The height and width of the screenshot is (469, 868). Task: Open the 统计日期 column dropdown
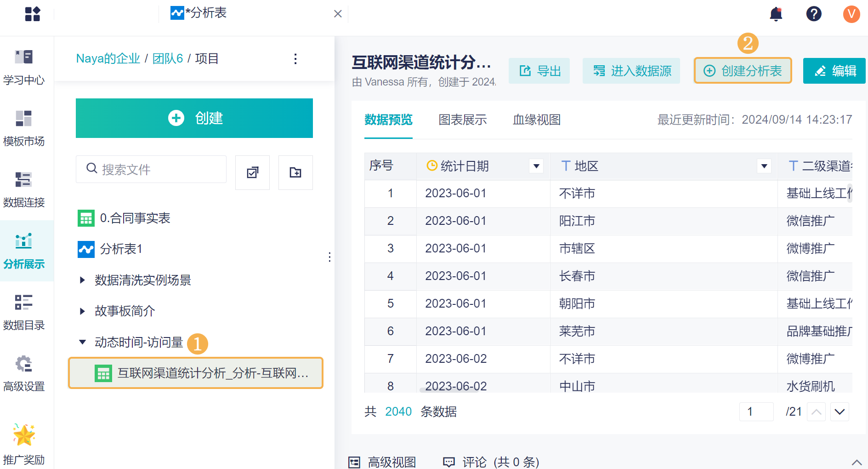pos(536,166)
